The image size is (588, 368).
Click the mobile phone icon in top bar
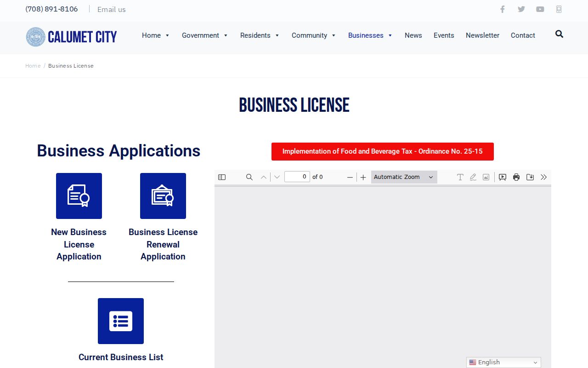[x=559, y=9]
